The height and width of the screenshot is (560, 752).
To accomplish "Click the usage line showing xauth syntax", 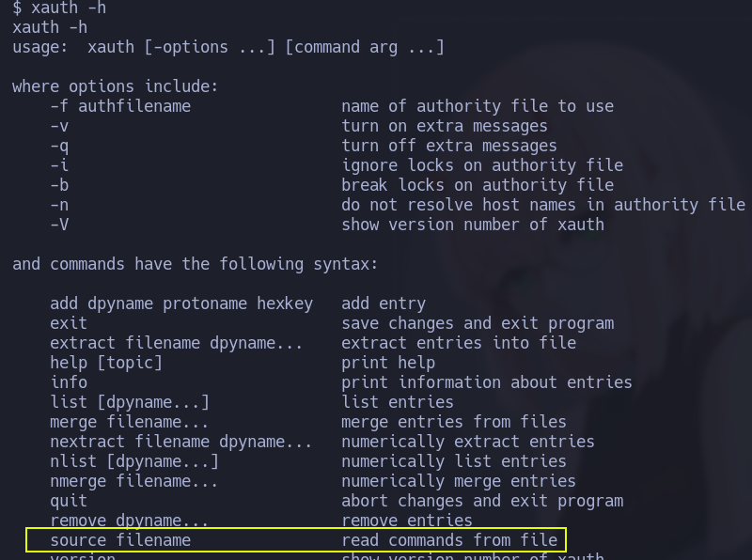I will click(227, 47).
